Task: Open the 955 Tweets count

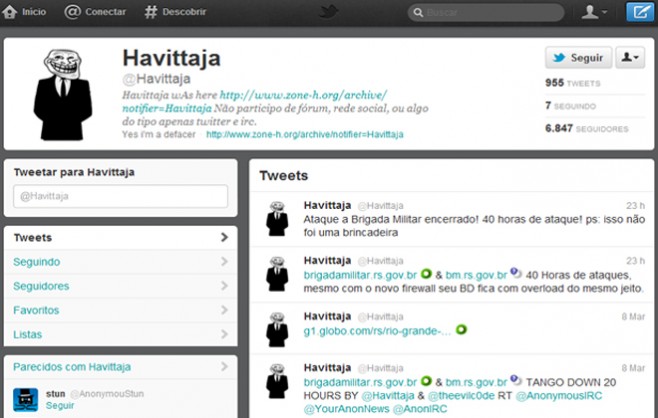Action: coord(572,82)
